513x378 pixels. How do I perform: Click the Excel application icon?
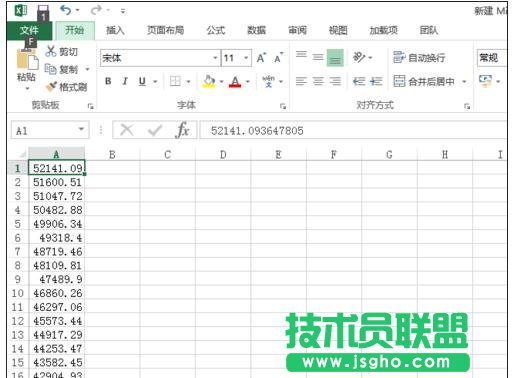coord(20,11)
